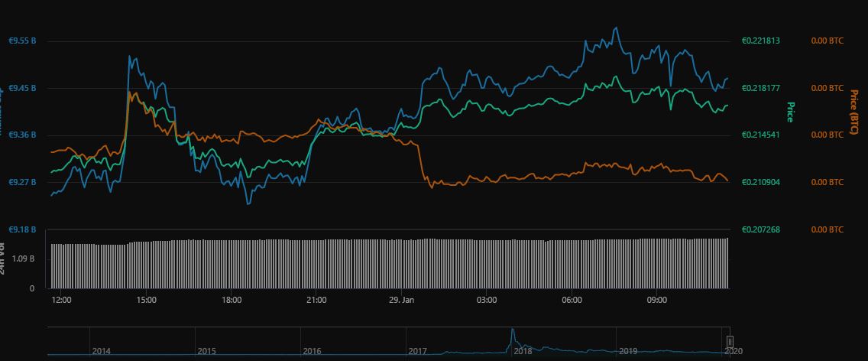Click the €9.27 B market cap axis label
Viewport: 868px width, 361px height.
(22, 182)
